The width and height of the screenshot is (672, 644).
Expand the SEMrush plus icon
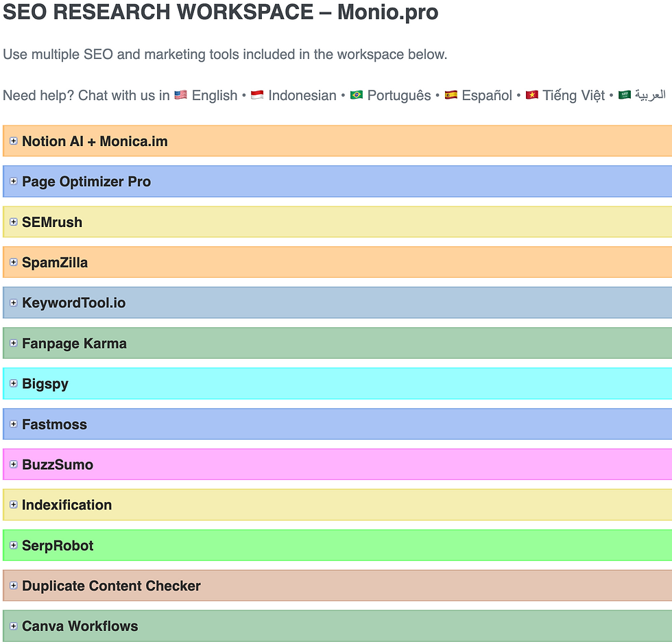click(13, 222)
